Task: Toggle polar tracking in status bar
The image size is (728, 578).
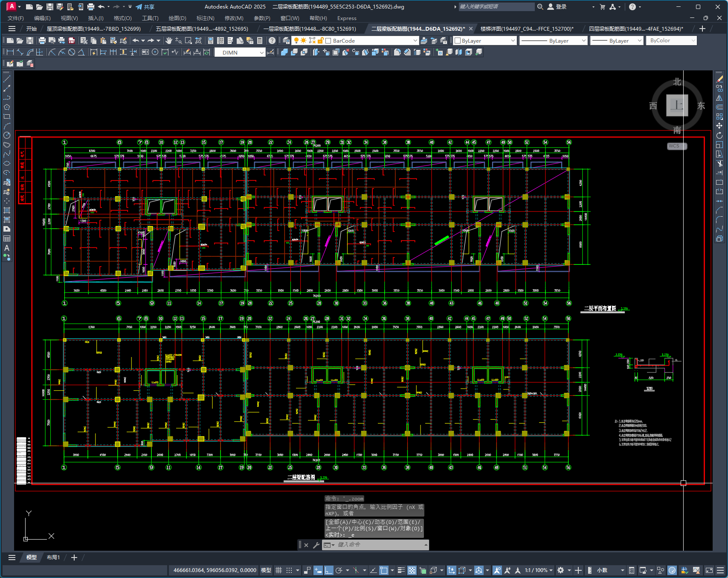Action: point(339,570)
